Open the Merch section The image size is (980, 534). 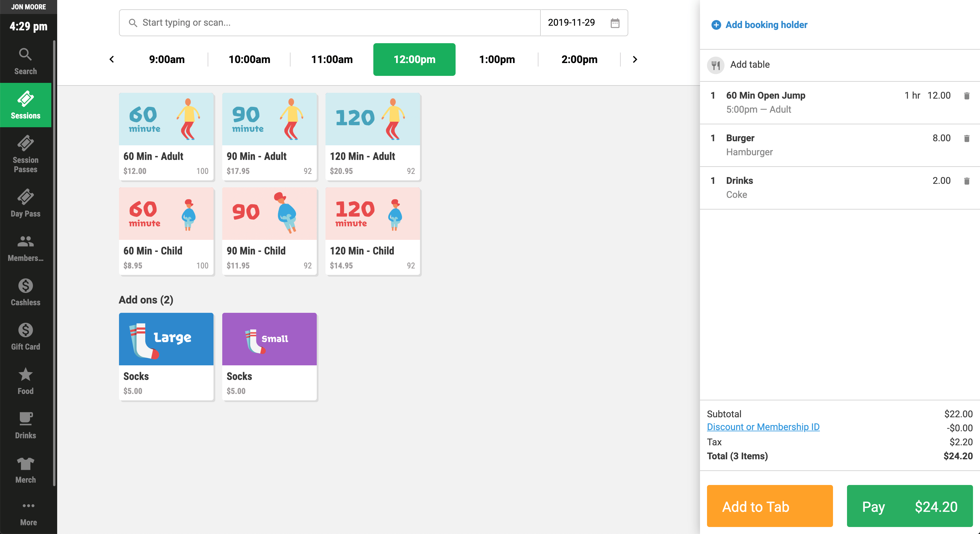pyautogui.click(x=25, y=467)
